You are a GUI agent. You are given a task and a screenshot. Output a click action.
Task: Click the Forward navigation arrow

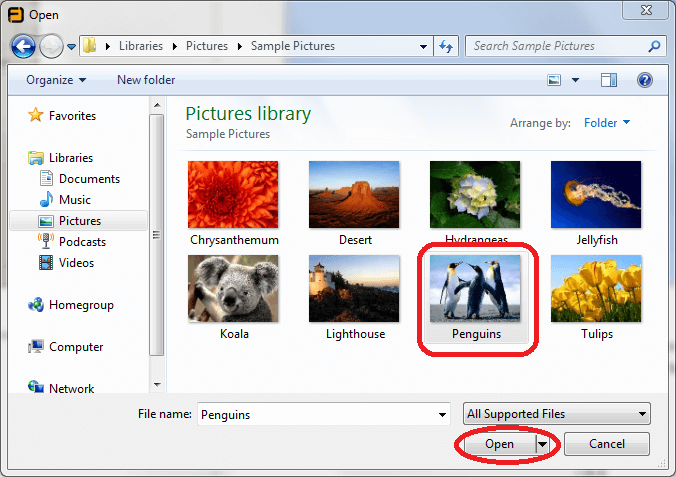[x=51, y=46]
